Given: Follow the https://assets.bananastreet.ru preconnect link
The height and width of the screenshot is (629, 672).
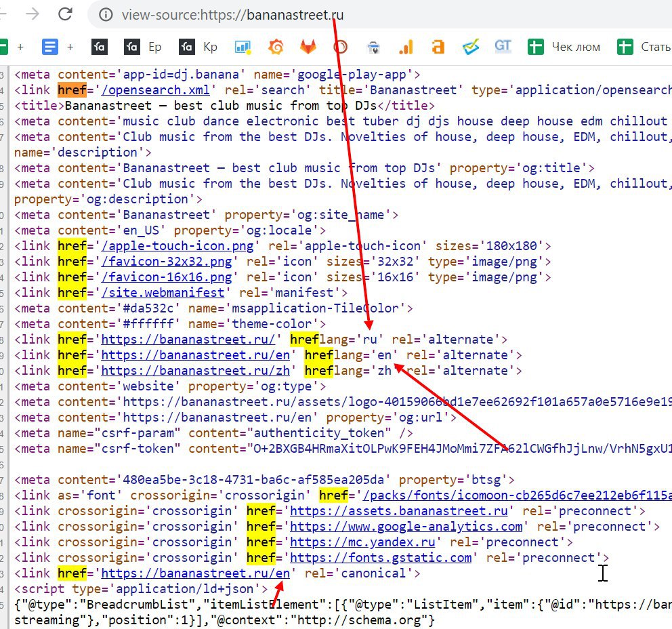Looking at the screenshot, I should pyautogui.click(x=399, y=511).
